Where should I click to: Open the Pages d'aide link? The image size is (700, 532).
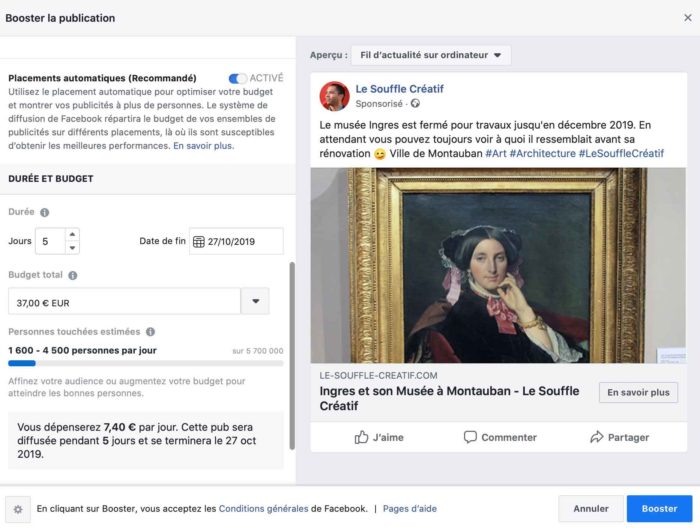pyautogui.click(x=410, y=509)
